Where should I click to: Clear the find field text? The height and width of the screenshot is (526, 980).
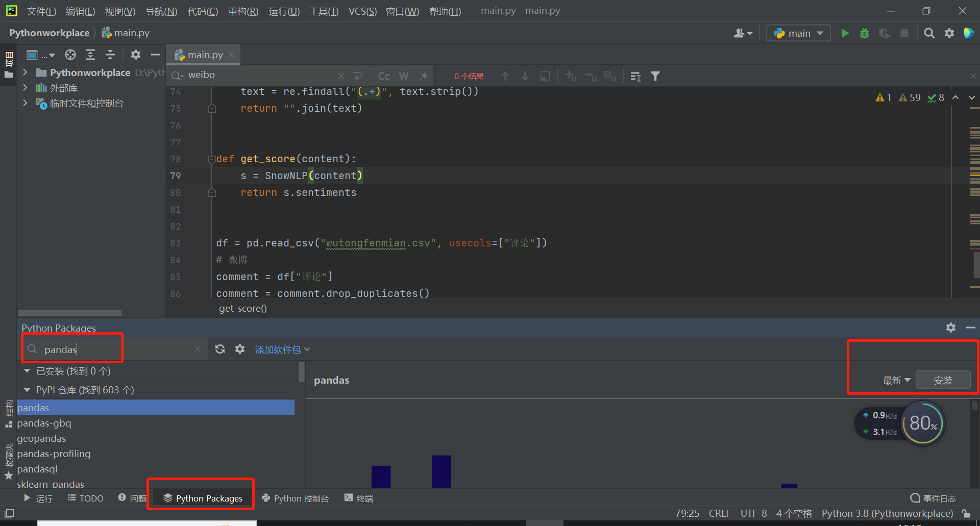(340, 76)
